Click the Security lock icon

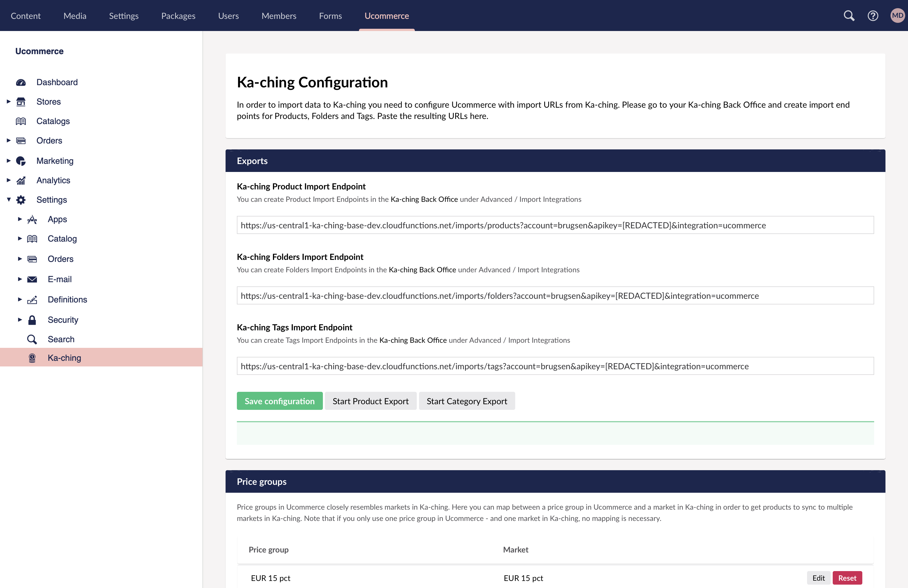32,320
